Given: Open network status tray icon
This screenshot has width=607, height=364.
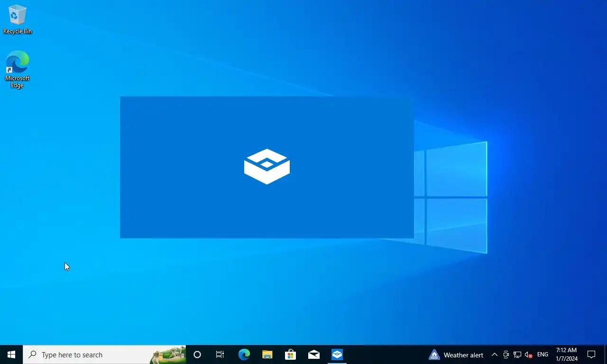Looking at the screenshot, I should coord(517,355).
